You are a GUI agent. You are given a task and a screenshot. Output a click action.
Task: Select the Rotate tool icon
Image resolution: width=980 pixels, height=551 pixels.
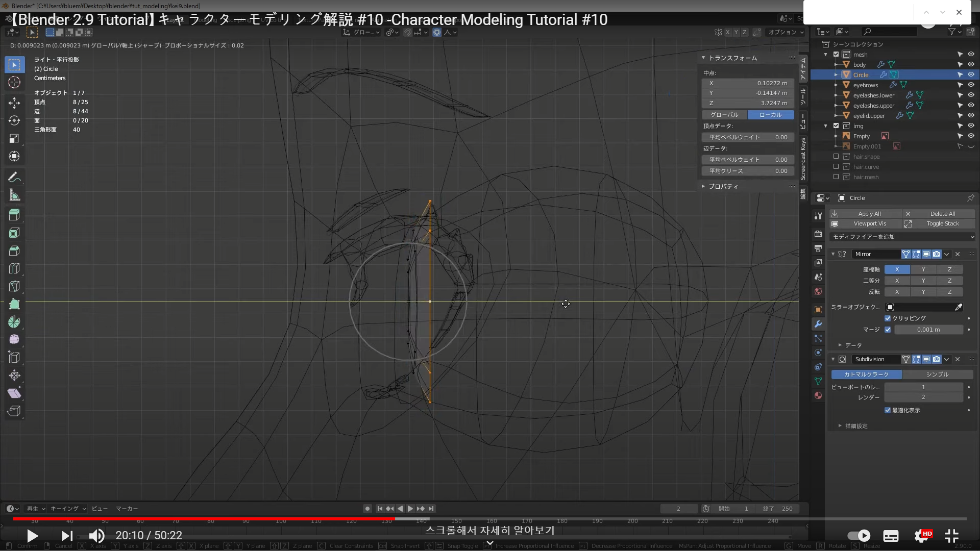pos(14,121)
